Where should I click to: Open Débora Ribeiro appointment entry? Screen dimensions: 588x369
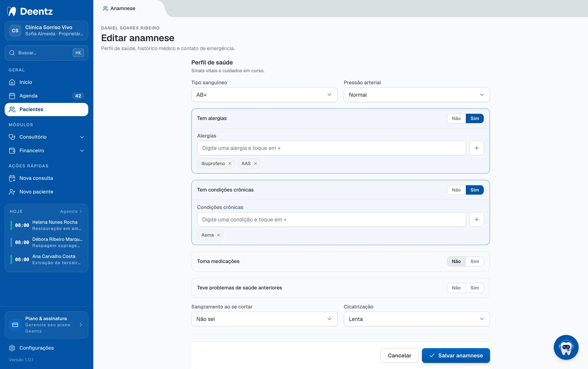click(x=47, y=242)
